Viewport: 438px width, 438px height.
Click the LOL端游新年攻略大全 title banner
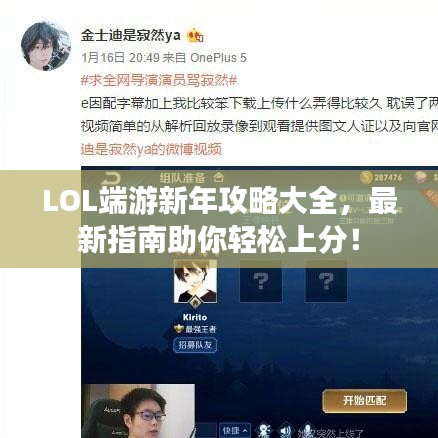click(x=219, y=219)
